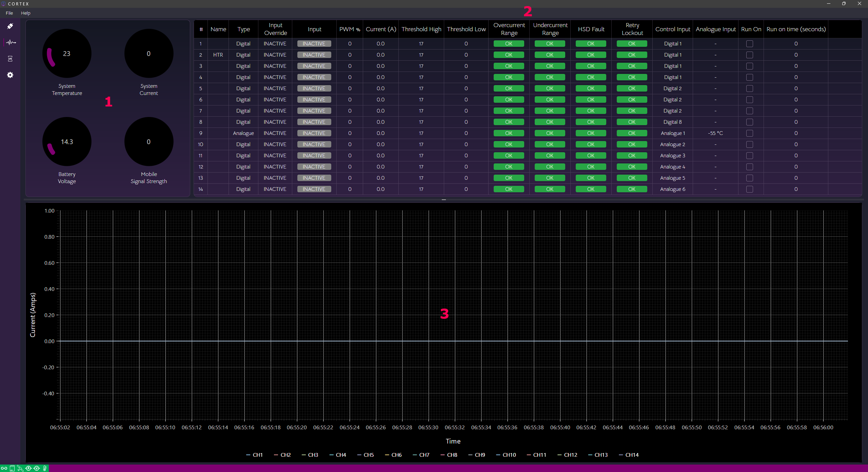
Task: Enable Run On for the HTR channel
Action: pyautogui.click(x=749, y=55)
